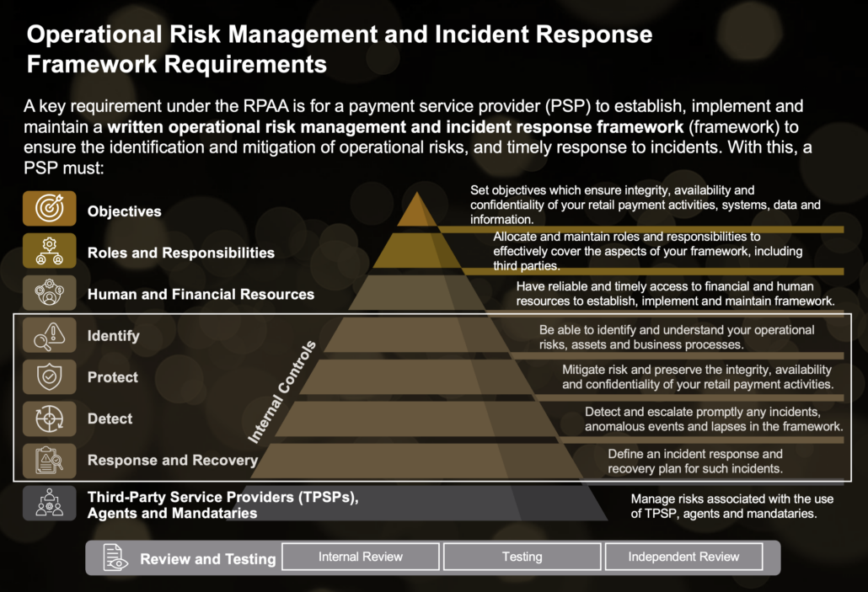Select the Third-Party Service Providers people icon
Viewport: 868px width, 592px height.
tap(49, 503)
